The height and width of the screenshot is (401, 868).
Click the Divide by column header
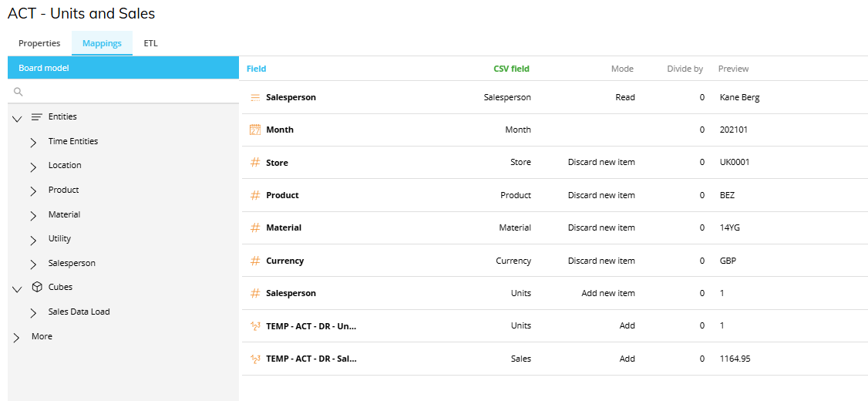(685, 69)
